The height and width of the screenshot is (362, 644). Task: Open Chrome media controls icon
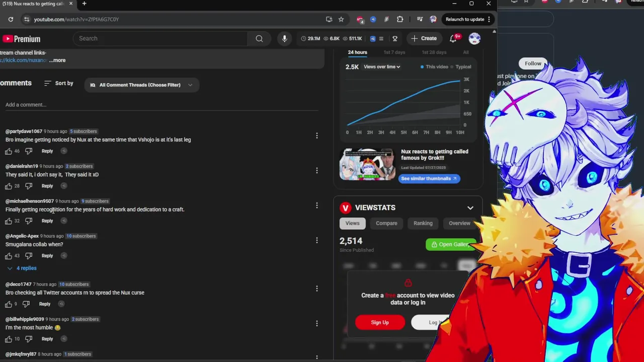pyautogui.click(x=420, y=19)
